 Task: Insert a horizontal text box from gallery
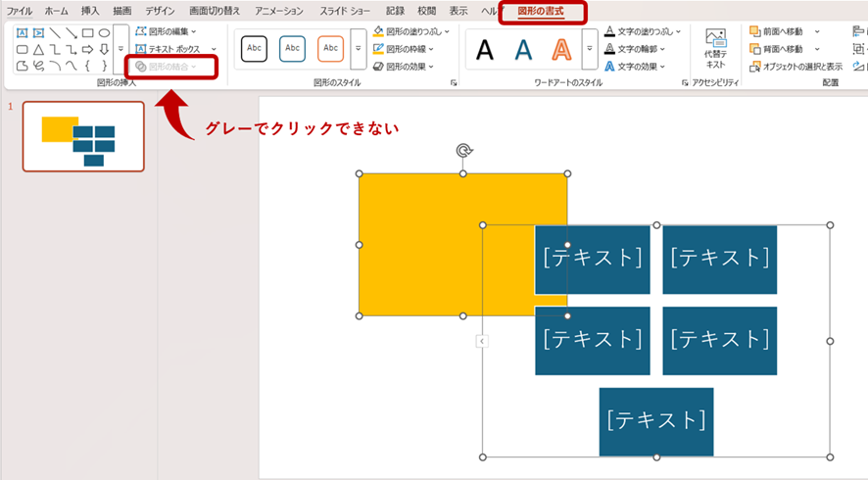(x=23, y=32)
